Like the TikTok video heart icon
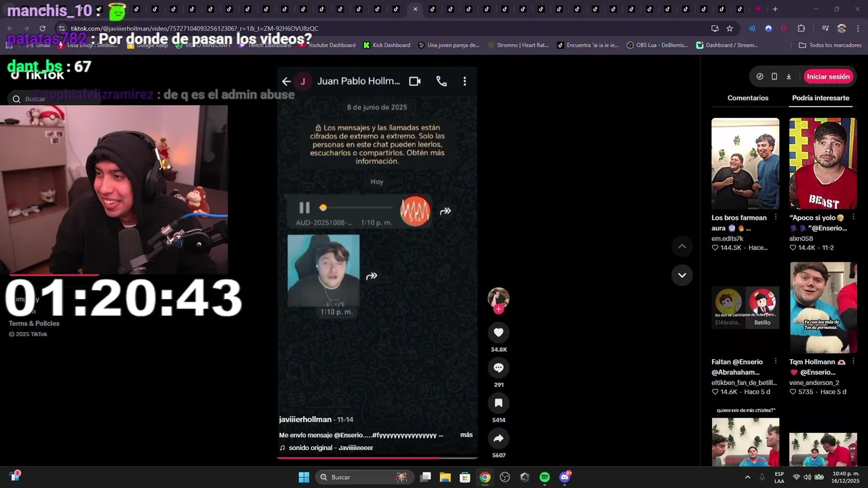 pyautogui.click(x=498, y=332)
